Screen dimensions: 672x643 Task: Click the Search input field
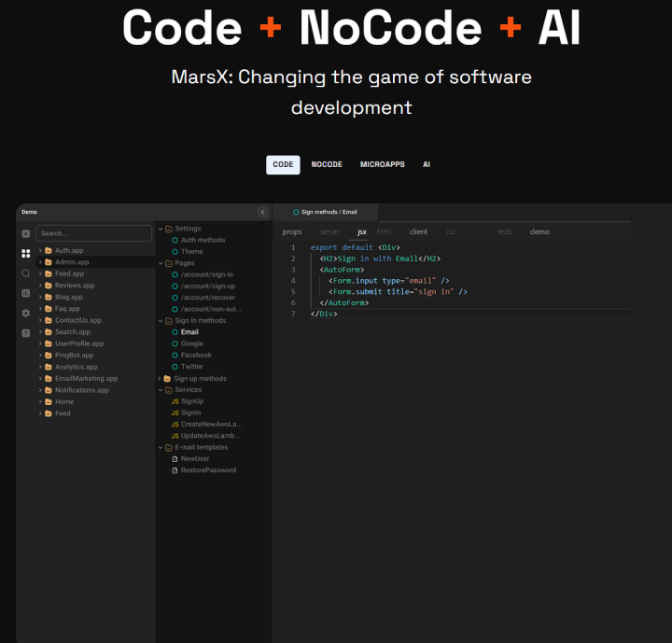coord(93,233)
